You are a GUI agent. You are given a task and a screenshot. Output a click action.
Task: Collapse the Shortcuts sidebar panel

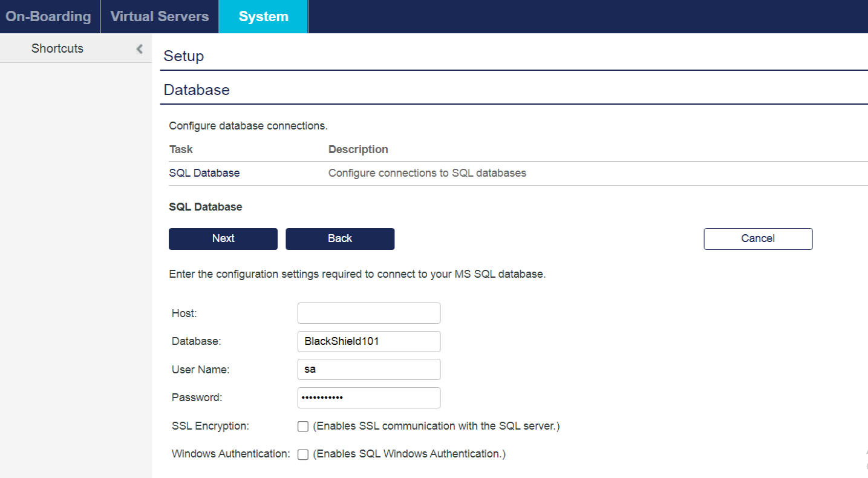[x=139, y=48]
